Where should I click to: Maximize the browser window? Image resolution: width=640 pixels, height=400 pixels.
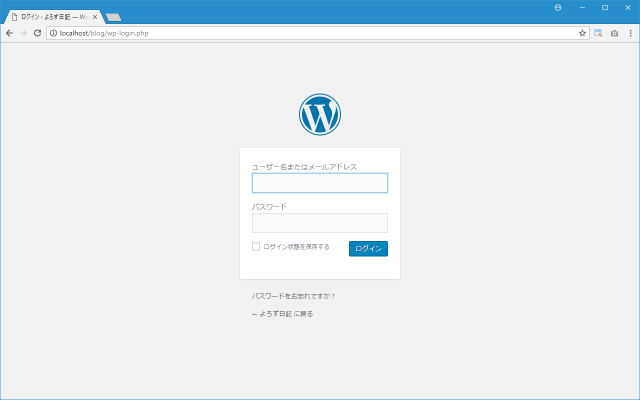click(605, 8)
